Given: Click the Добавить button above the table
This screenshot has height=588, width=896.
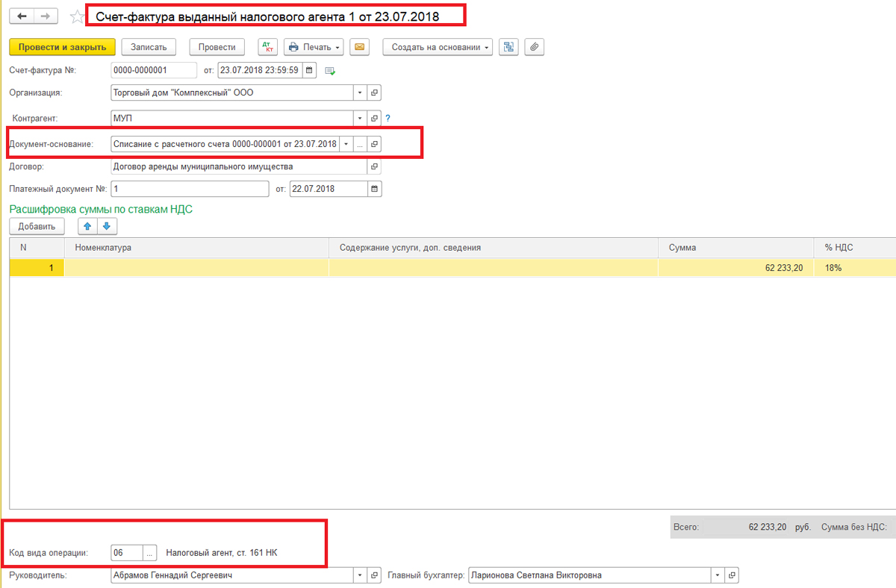Looking at the screenshot, I should tap(37, 226).
